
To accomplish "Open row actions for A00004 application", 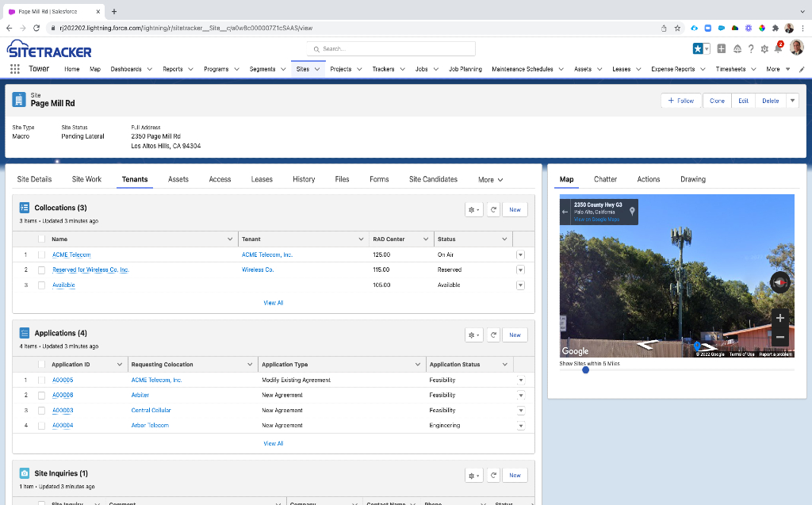I will click(520, 426).
